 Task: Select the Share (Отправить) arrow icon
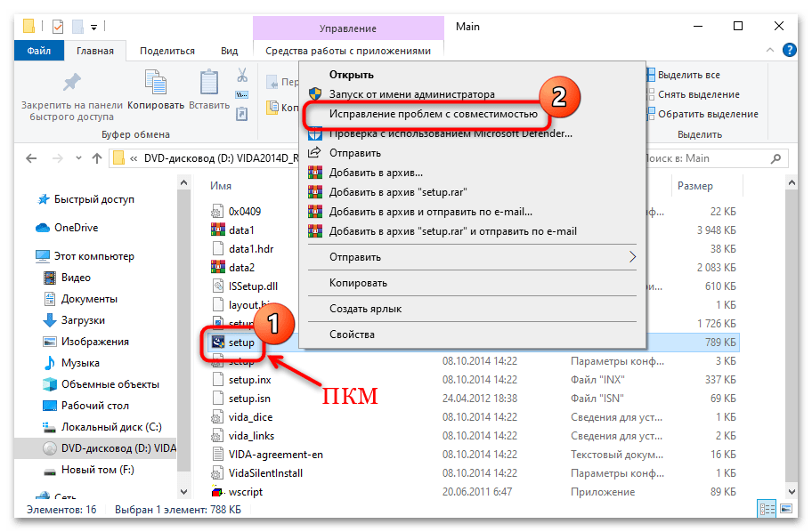(313, 152)
